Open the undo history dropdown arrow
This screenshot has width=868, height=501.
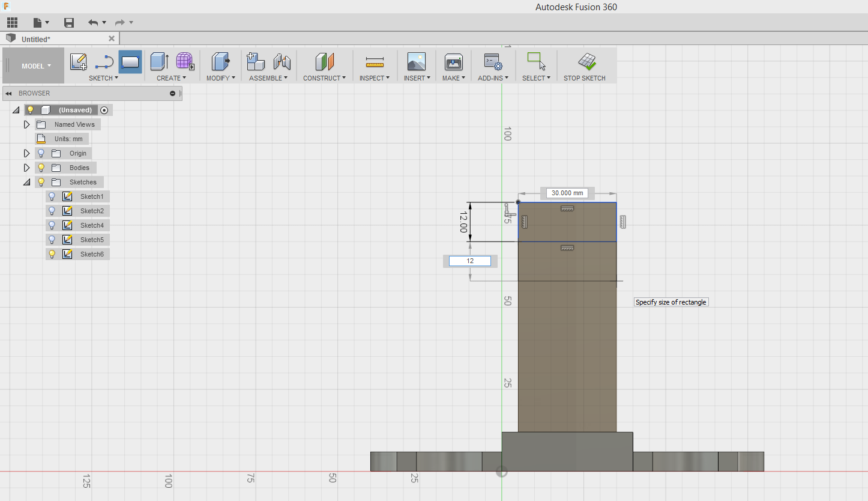pos(104,23)
